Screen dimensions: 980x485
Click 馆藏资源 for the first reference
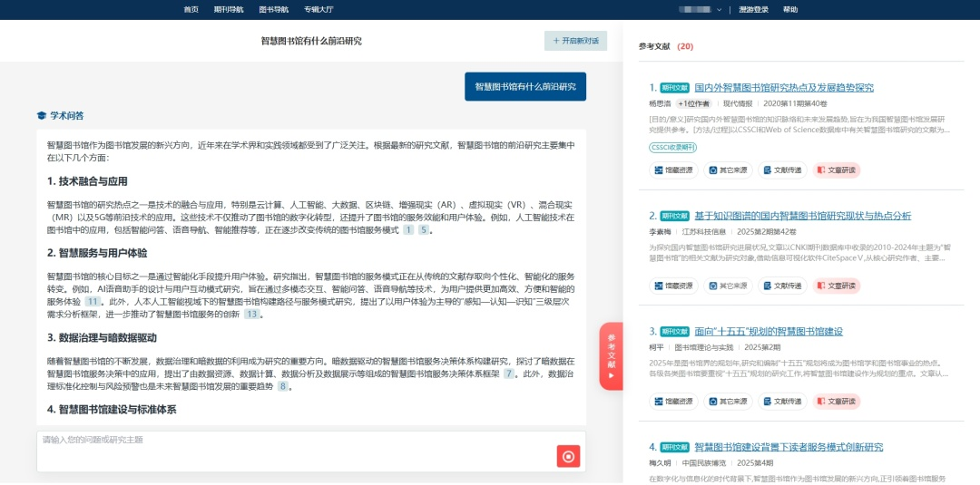coord(673,170)
